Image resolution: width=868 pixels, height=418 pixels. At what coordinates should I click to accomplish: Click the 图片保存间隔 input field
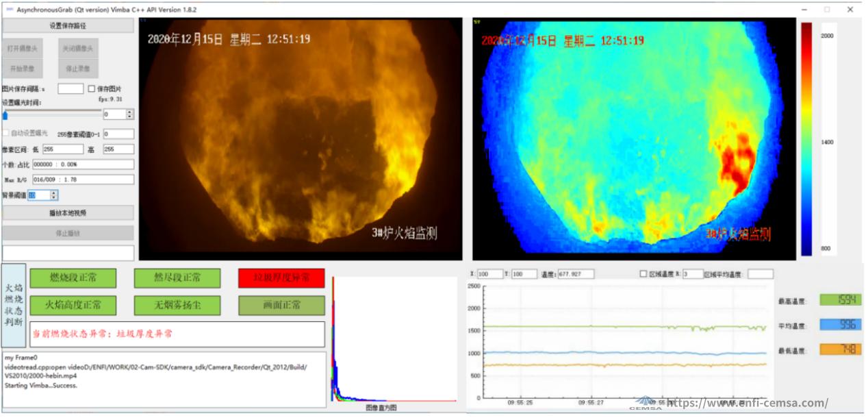[x=71, y=89]
